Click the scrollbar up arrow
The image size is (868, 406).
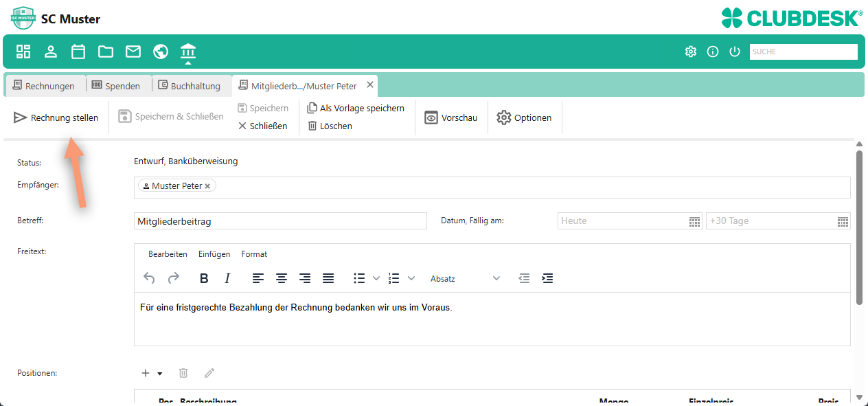click(859, 144)
